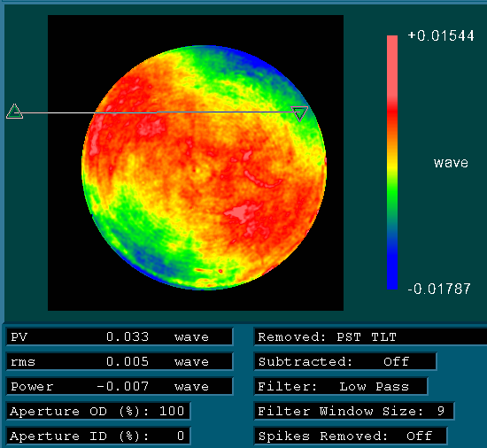Click the Power -0.007 wave readout
487x448 pixels.
click(x=120, y=387)
